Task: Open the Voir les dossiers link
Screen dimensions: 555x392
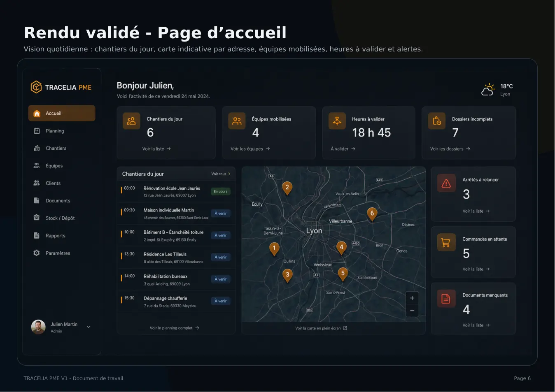Action: click(450, 149)
